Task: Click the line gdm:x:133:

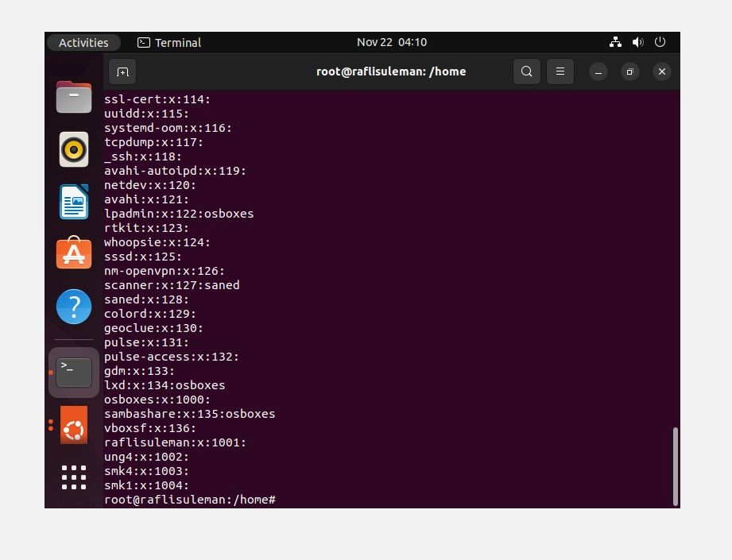Action: tap(140, 371)
